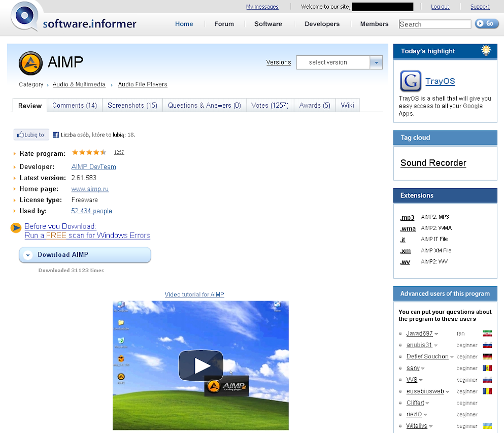Click the Download AIMP button
This screenshot has width=504, height=433.
pyautogui.click(x=85, y=255)
